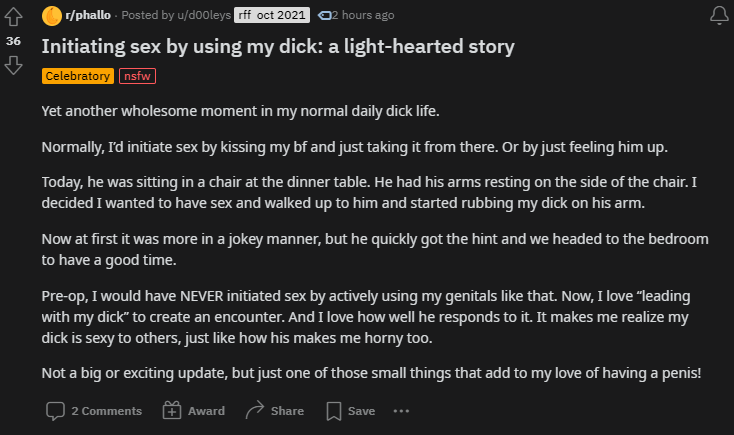734x435 pixels.
Task: Open the "2 Comments" text label
Action: coord(106,411)
